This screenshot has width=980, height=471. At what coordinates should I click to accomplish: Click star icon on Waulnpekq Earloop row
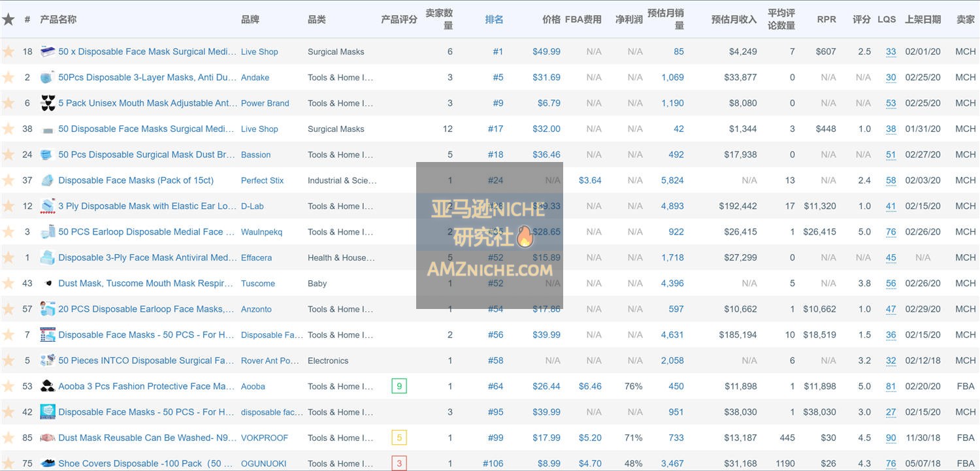point(8,232)
